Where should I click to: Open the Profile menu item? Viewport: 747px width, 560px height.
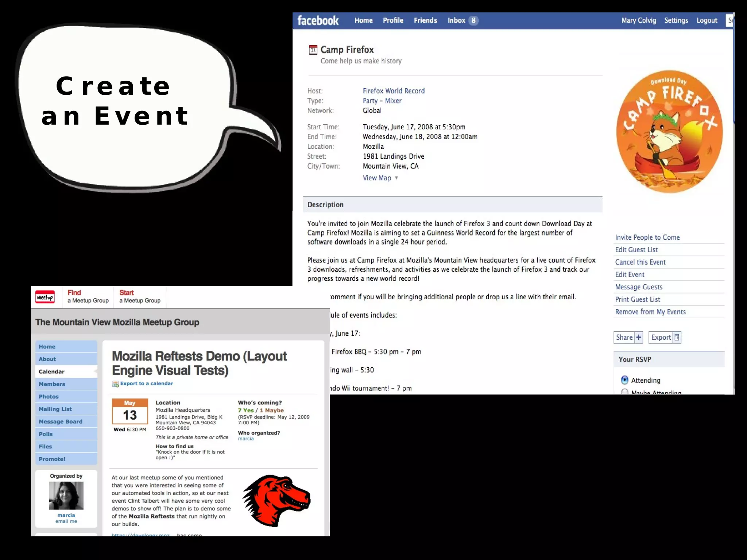[393, 20]
